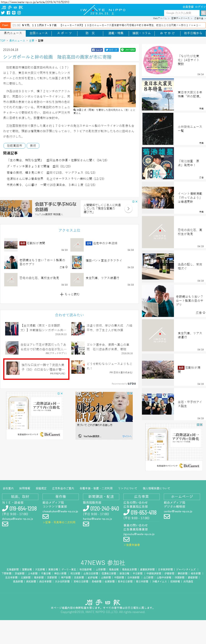
Task: Open Webアルバム link
Action: [x=160, y=18]
